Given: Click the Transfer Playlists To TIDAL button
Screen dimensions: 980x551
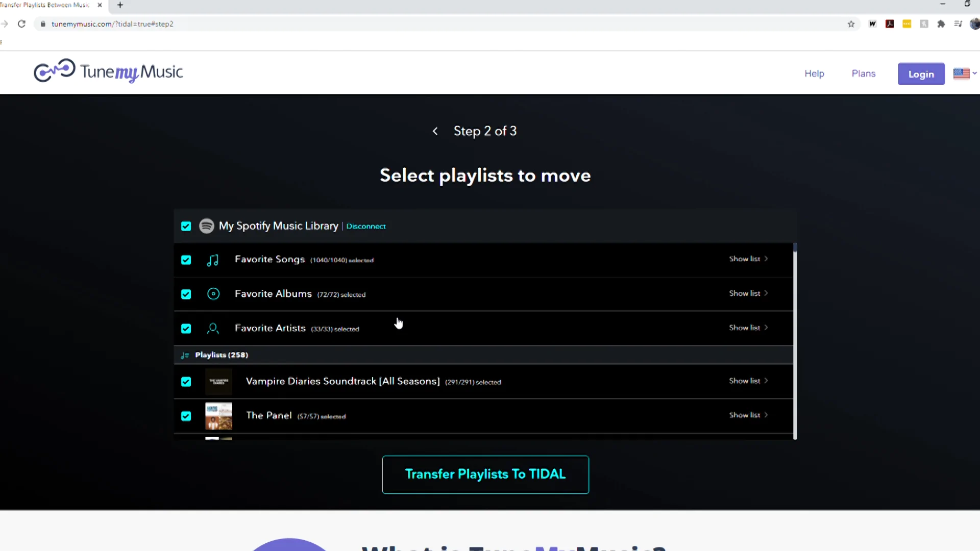Looking at the screenshot, I should [485, 473].
